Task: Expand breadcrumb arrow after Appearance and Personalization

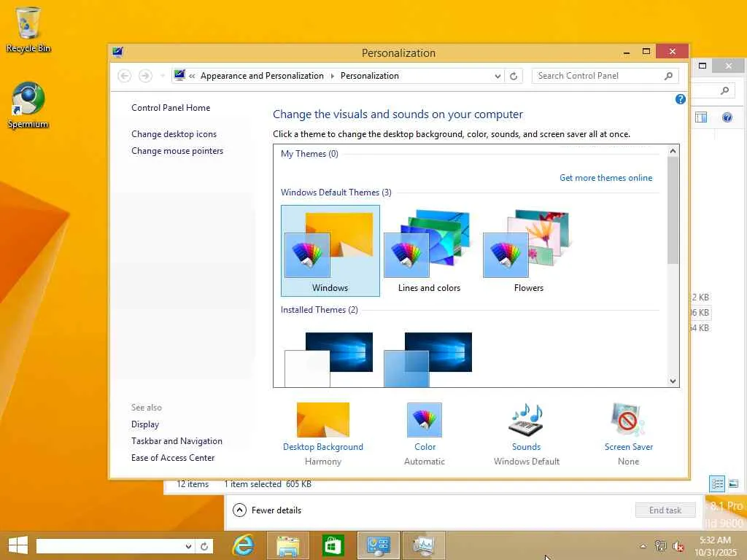Action: [x=332, y=76]
